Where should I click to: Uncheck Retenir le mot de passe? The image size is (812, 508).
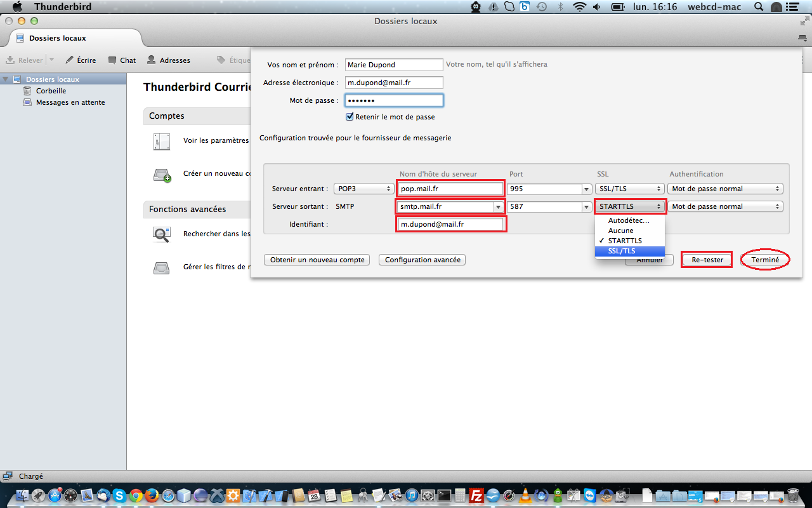coord(350,117)
